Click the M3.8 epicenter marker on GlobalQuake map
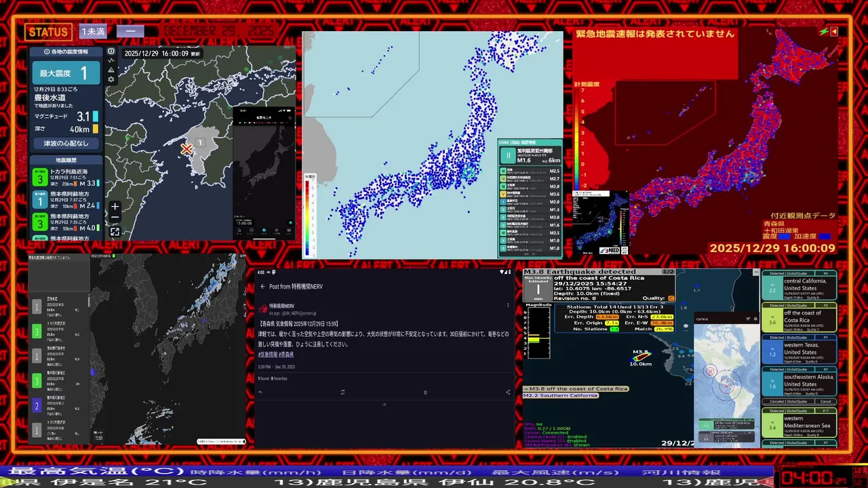 pos(641,355)
